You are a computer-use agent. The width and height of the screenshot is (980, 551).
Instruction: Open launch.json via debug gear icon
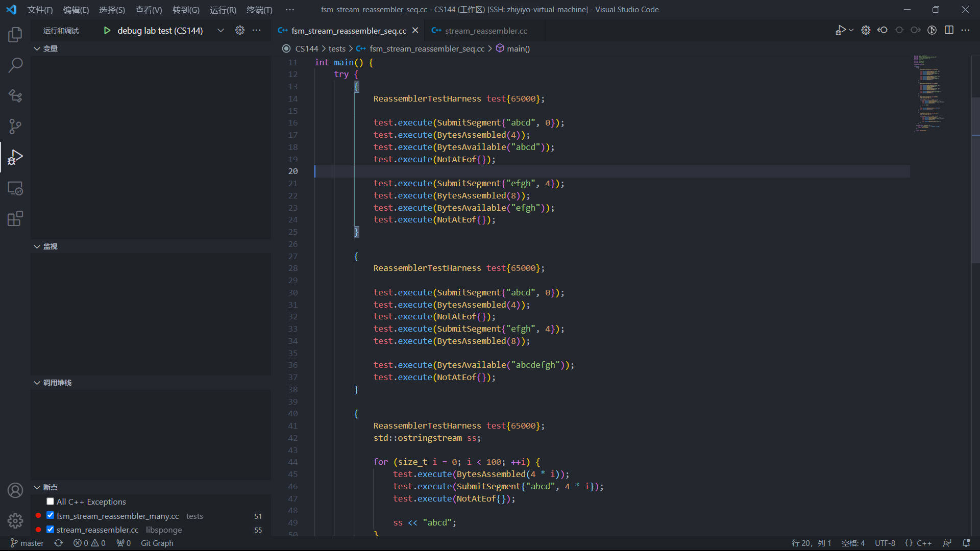[239, 31]
